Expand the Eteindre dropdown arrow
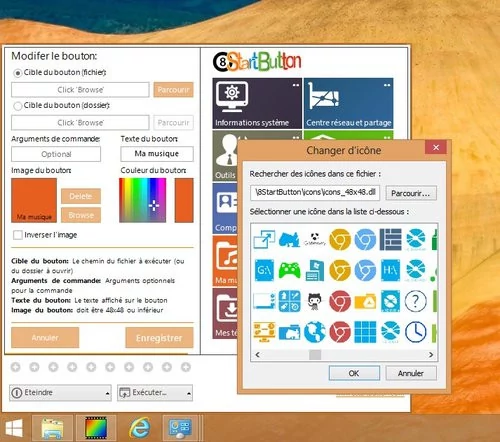 [107, 393]
